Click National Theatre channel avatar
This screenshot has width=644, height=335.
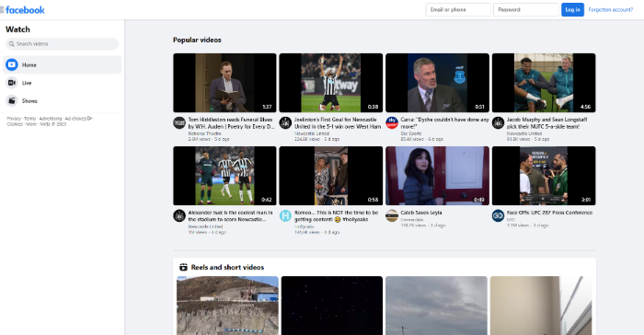[x=179, y=122]
